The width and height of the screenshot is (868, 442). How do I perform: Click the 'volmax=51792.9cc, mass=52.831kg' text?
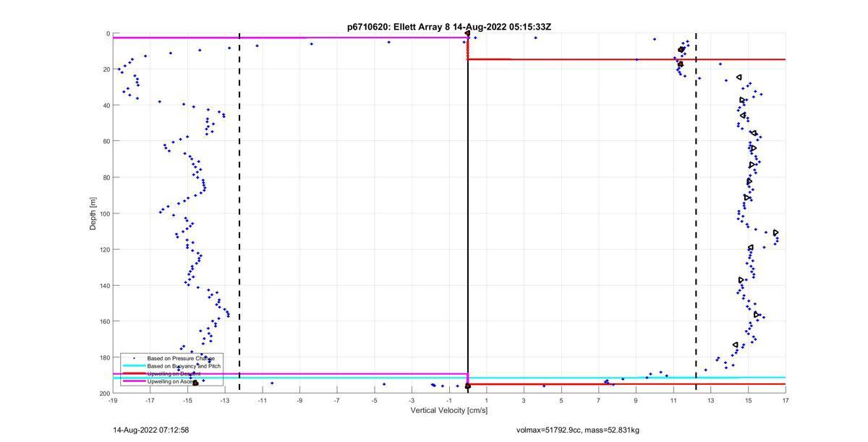coord(578,430)
